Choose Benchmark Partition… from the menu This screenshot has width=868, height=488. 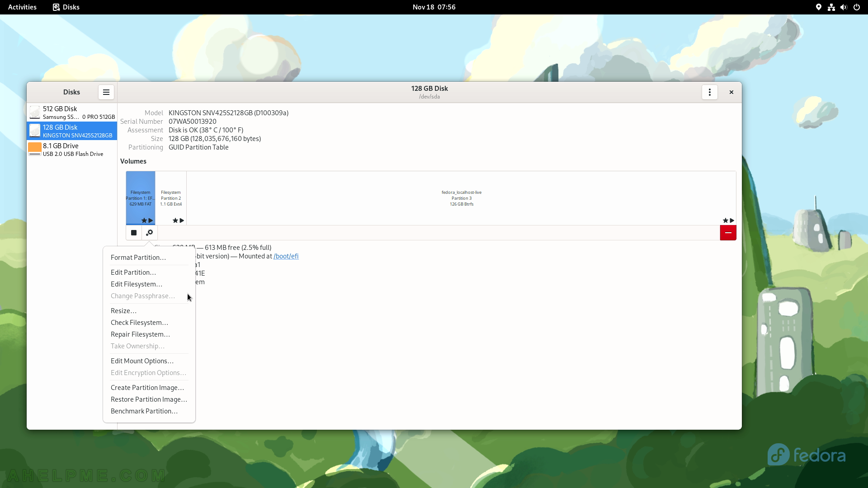149,411
